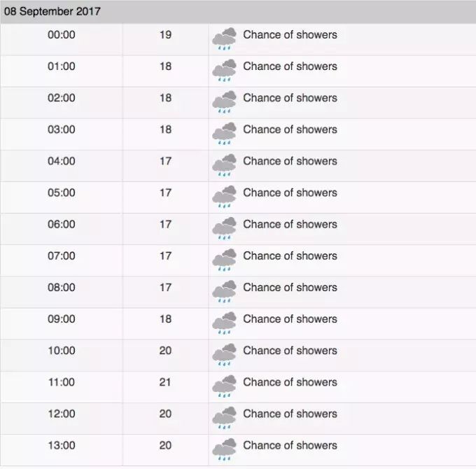Click the rain cloud icon at 11:00
The image size is (476, 469).
pyautogui.click(x=224, y=386)
